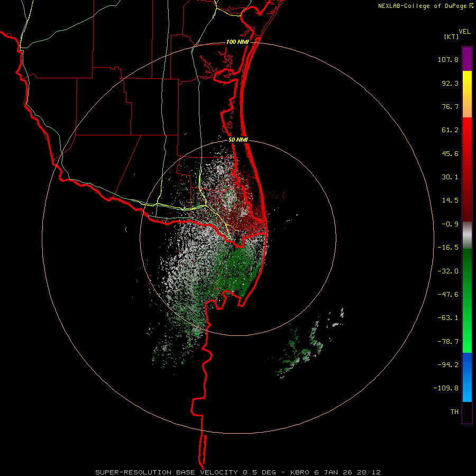Click the 61.2 legend value

(450, 130)
